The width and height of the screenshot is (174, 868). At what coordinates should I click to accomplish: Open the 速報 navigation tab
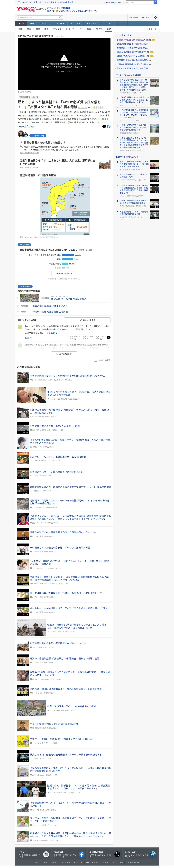coord(32,24)
